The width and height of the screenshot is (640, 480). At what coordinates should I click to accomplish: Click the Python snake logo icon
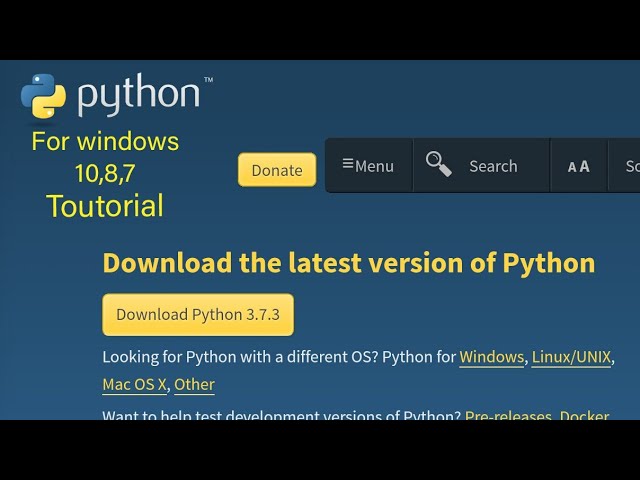pyautogui.click(x=43, y=96)
